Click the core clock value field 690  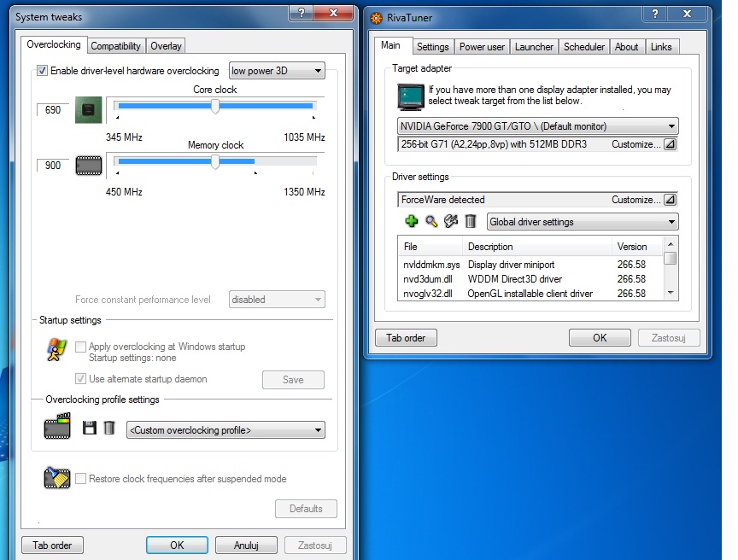(x=52, y=110)
